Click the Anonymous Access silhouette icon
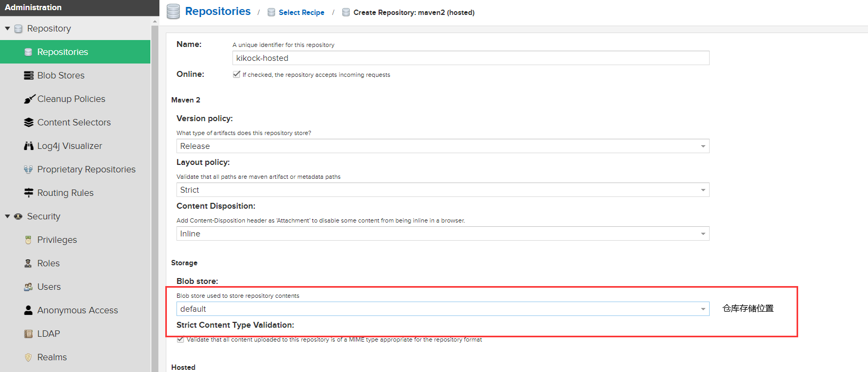868x372 pixels. (x=28, y=310)
